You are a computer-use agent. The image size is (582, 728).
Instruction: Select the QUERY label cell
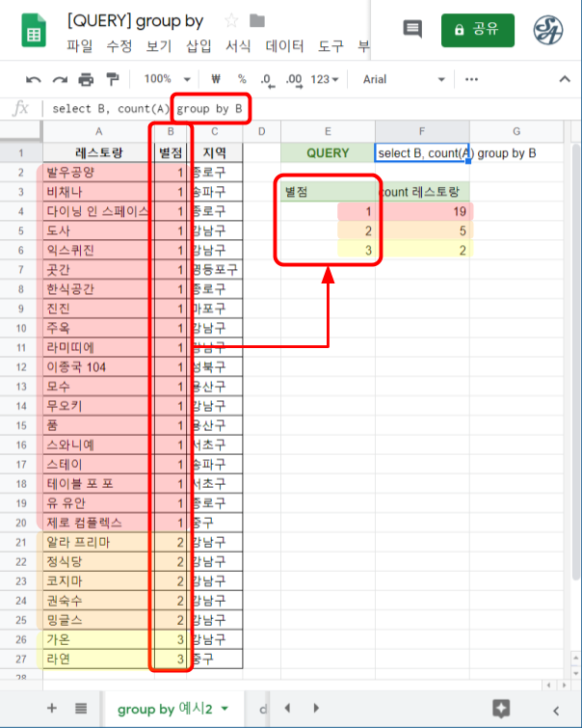pyautogui.click(x=328, y=152)
